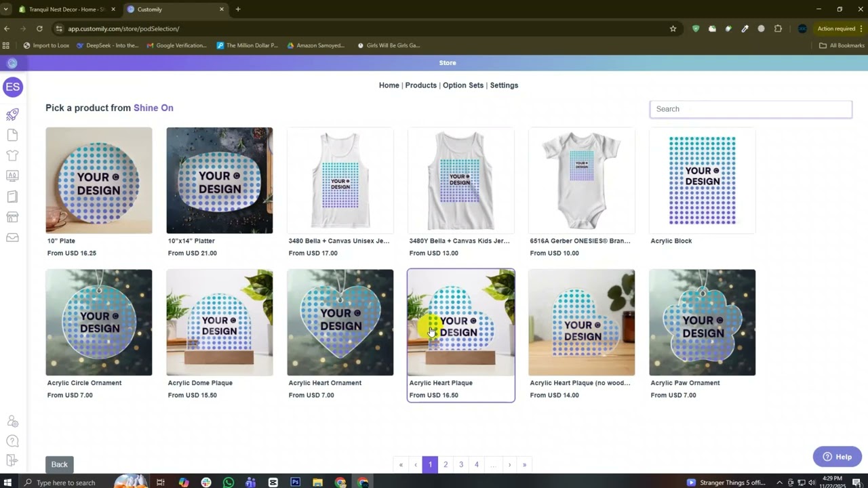The width and height of the screenshot is (868, 488).
Task: Open the All Bookmarks folder
Action: pyautogui.click(x=842, y=45)
